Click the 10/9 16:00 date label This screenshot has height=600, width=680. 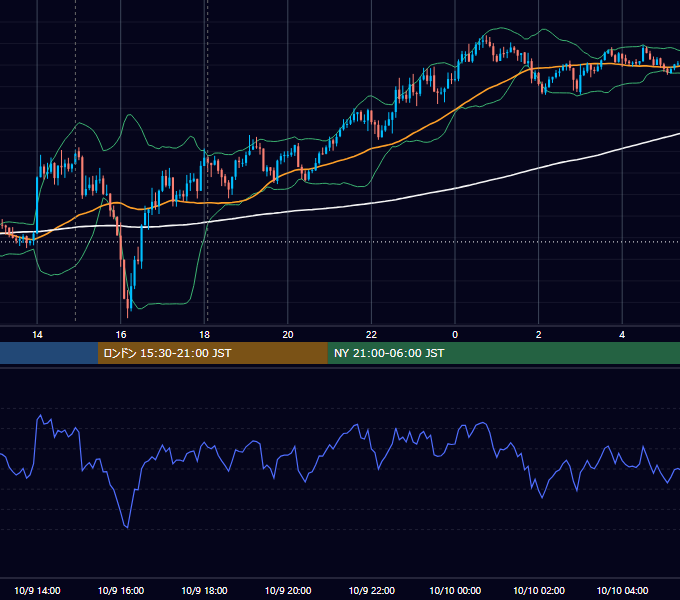(121, 590)
